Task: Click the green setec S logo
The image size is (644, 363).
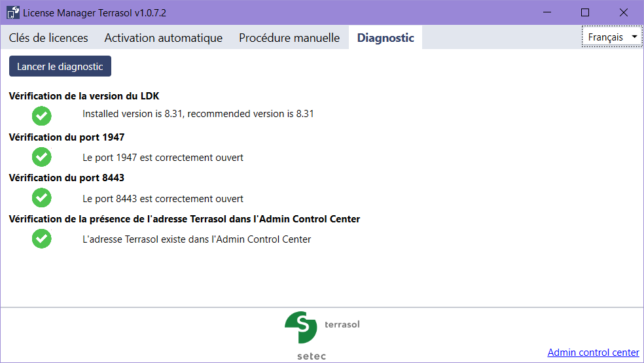Action: 301,327
